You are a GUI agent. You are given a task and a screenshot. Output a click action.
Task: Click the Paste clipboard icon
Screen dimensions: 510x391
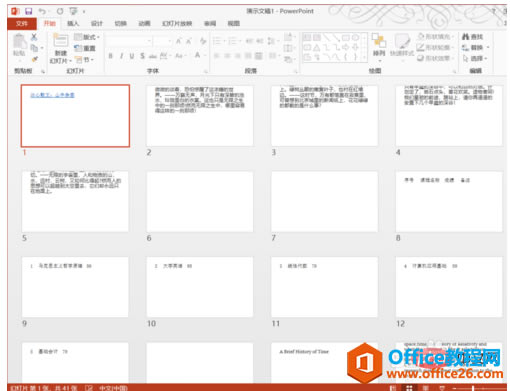[x=19, y=45]
